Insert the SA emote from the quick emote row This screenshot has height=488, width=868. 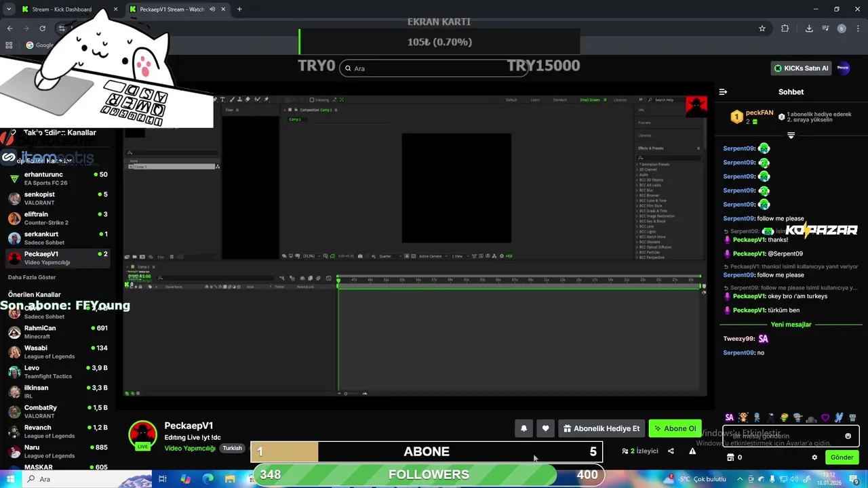(730, 418)
